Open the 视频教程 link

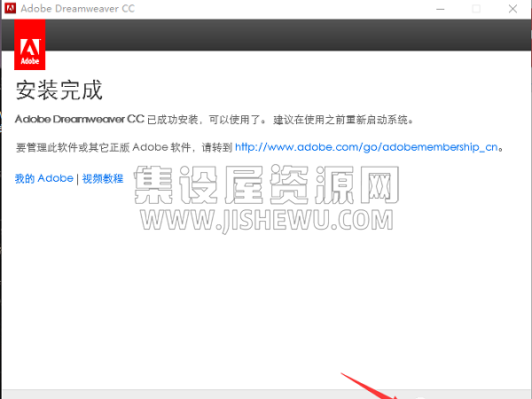103,178
